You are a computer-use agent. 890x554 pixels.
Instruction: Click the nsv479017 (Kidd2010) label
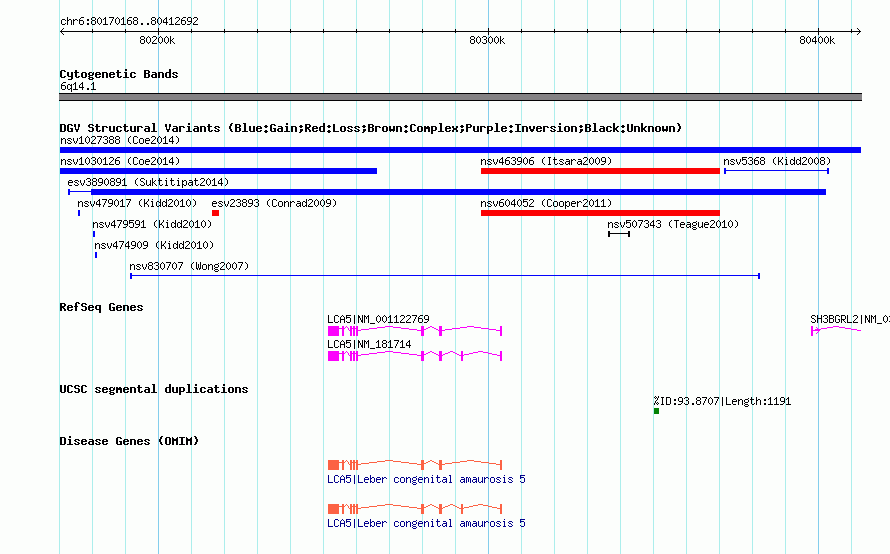(137, 203)
